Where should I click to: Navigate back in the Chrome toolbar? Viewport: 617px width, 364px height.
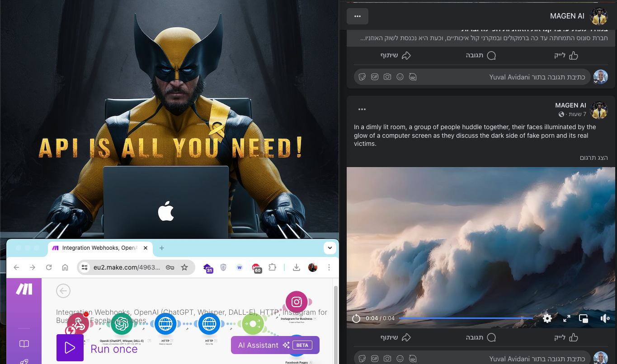16,267
